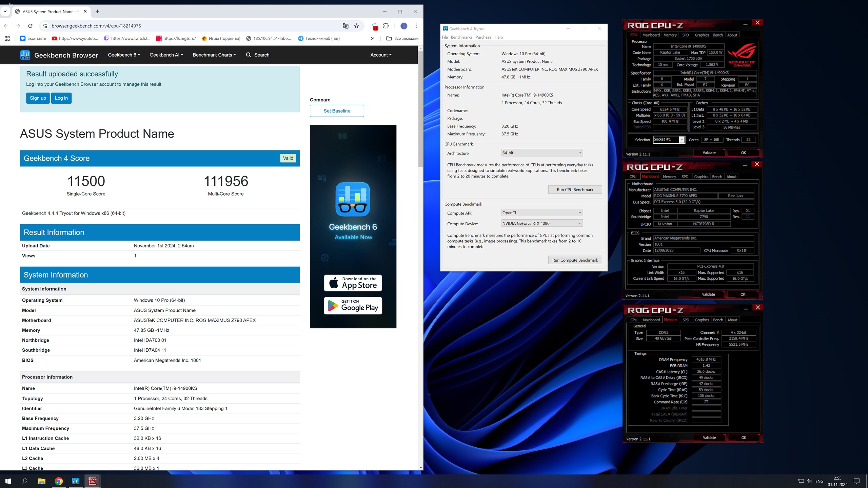Screen dimensions: 868x488
Task: Click the ENG language indicator
Action: tap(819, 481)
